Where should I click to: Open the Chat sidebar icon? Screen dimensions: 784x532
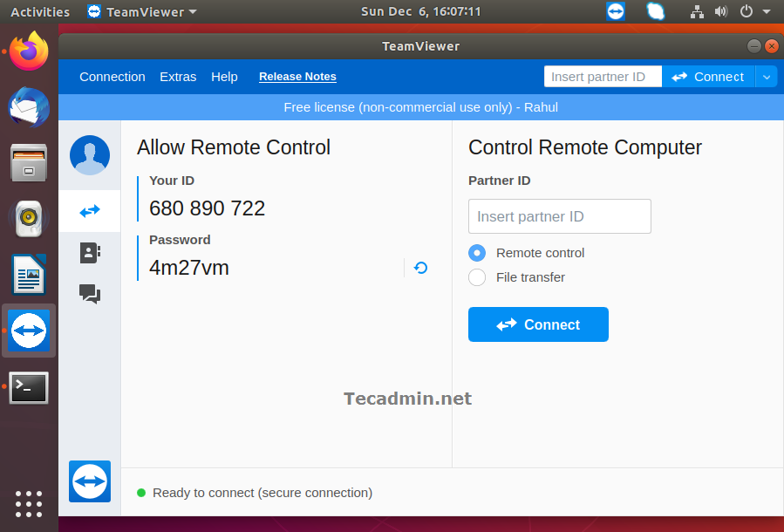tap(90, 294)
